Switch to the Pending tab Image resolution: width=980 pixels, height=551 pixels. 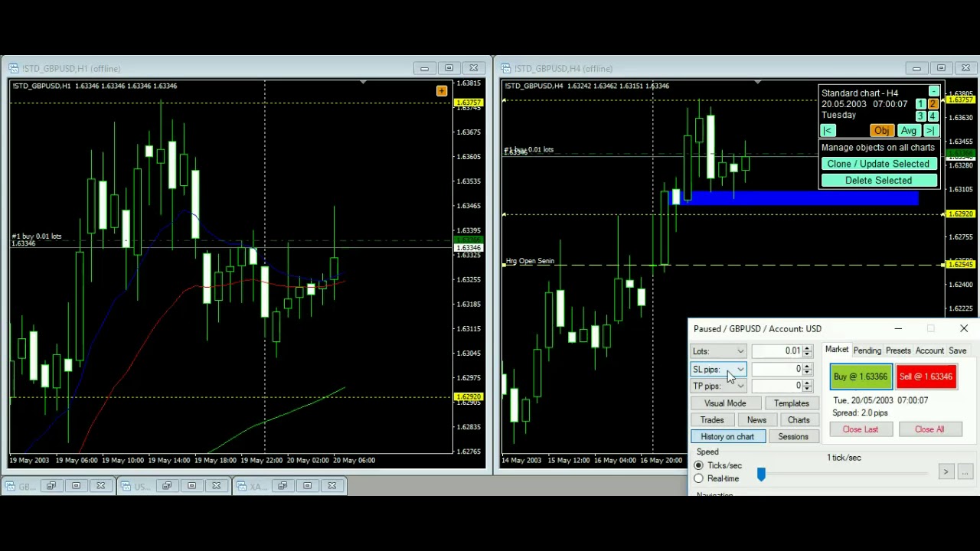click(867, 350)
